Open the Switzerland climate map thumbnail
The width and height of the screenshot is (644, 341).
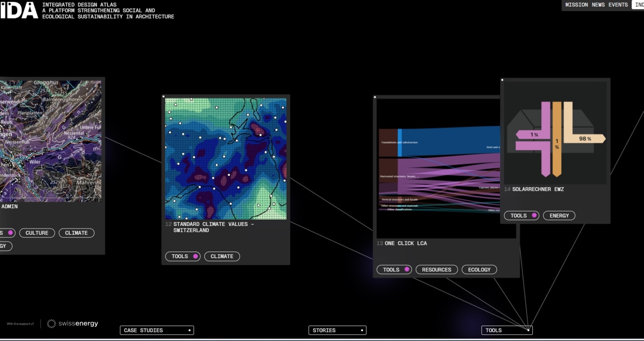click(226, 158)
